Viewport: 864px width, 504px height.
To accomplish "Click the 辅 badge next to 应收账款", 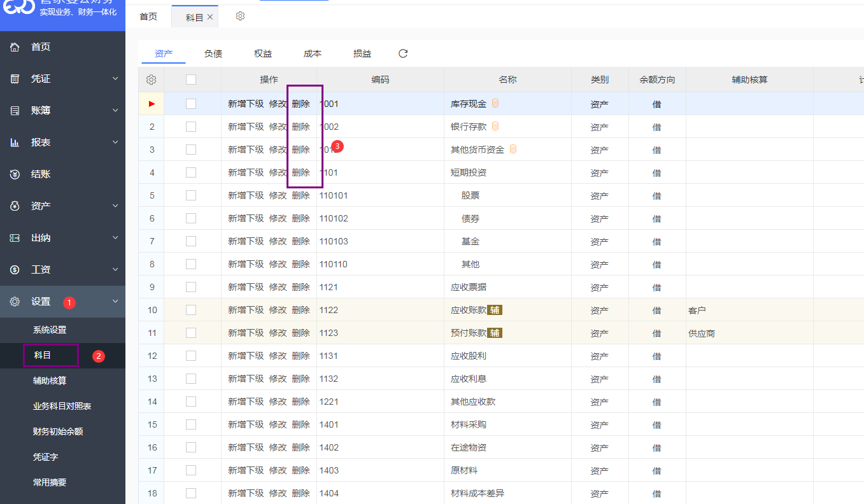I will coord(495,310).
